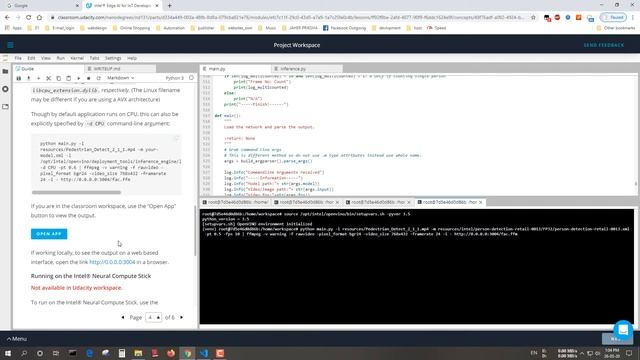
Task: Click the horizontal scrollbar under the code block
Action: point(76,192)
